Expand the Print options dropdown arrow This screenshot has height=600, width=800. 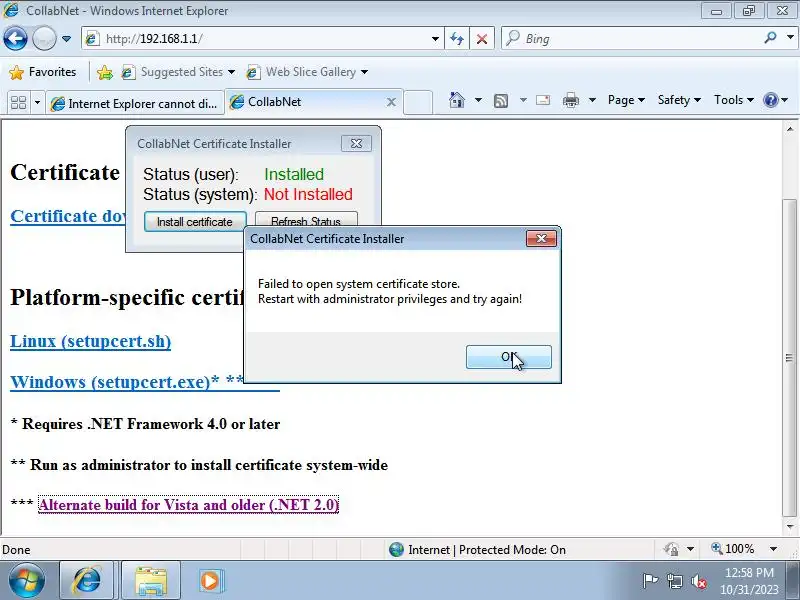tap(592, 100)
